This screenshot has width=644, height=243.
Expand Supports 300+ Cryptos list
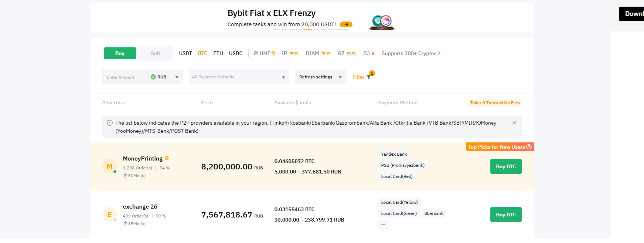click(x=411, y=53)
